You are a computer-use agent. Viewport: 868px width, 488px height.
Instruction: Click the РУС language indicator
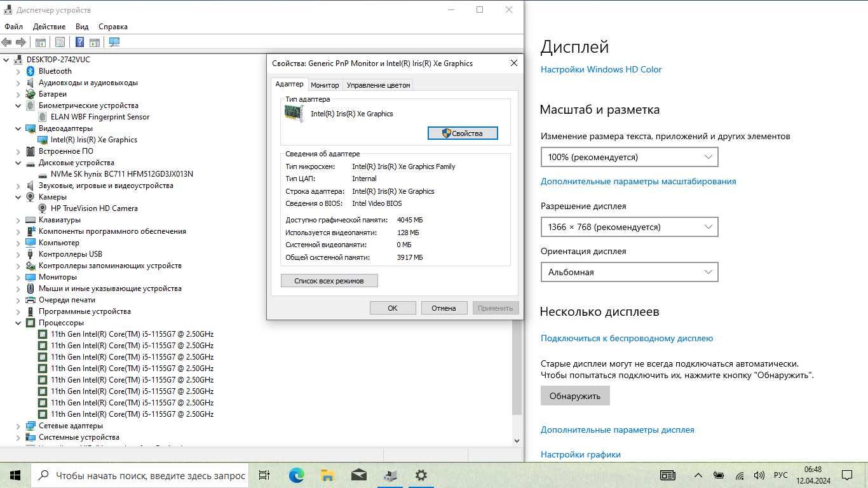tap(780, 475)
